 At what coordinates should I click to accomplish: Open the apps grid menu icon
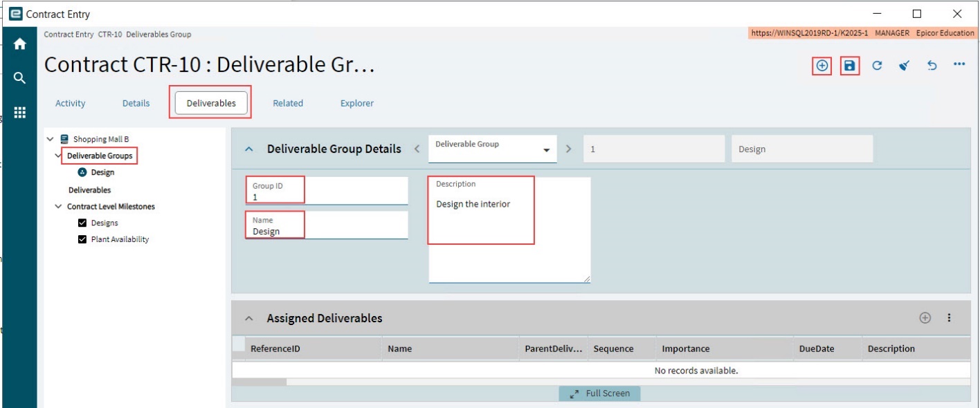pos(20,112)
